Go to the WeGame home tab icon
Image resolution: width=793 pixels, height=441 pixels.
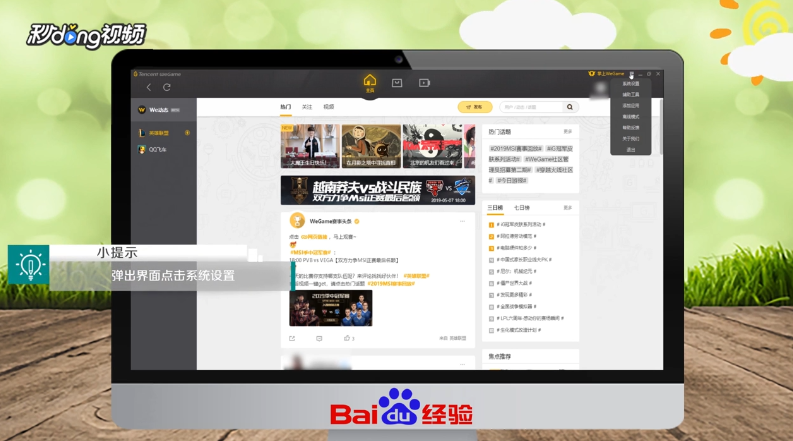click(x=370, y=83)
